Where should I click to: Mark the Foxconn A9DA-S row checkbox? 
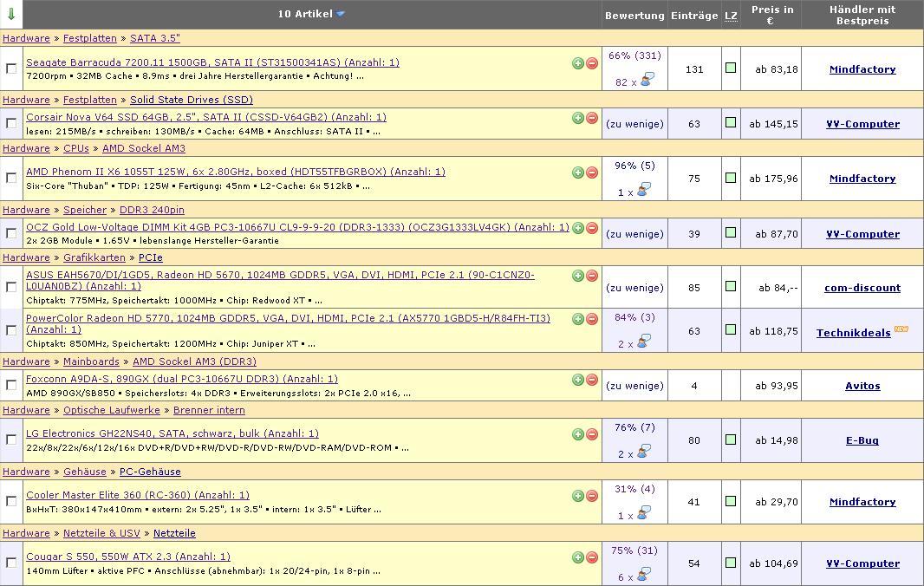[11, 385]
